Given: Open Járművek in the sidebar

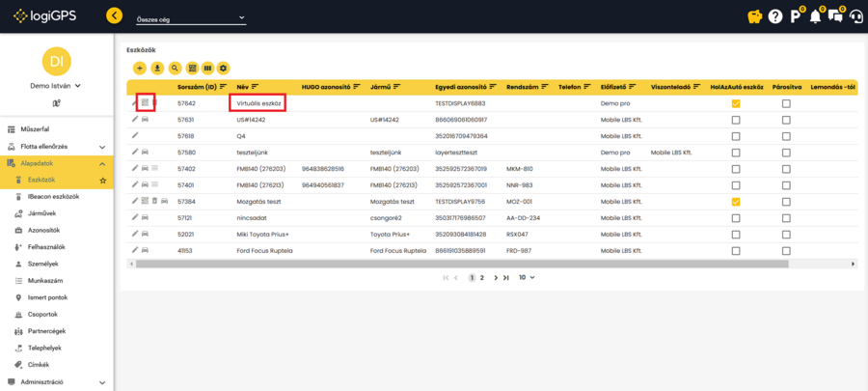Looking at the screenshot, I should pos(42,213).
